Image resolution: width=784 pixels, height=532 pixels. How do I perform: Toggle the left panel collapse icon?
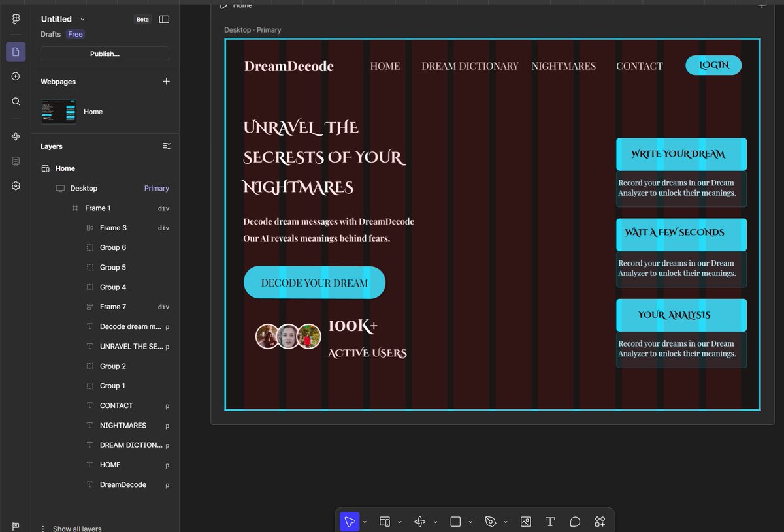(164, 20)
